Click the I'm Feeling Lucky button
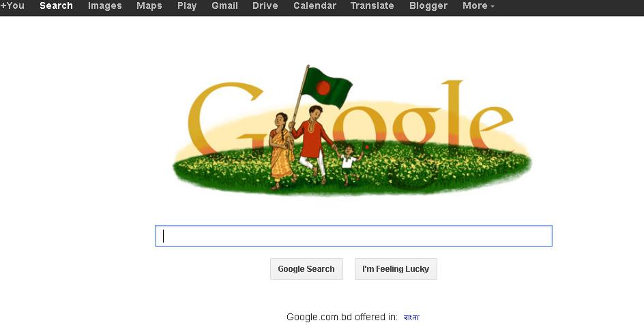Viewport: 644px width, 325px height. pos(396,269)
